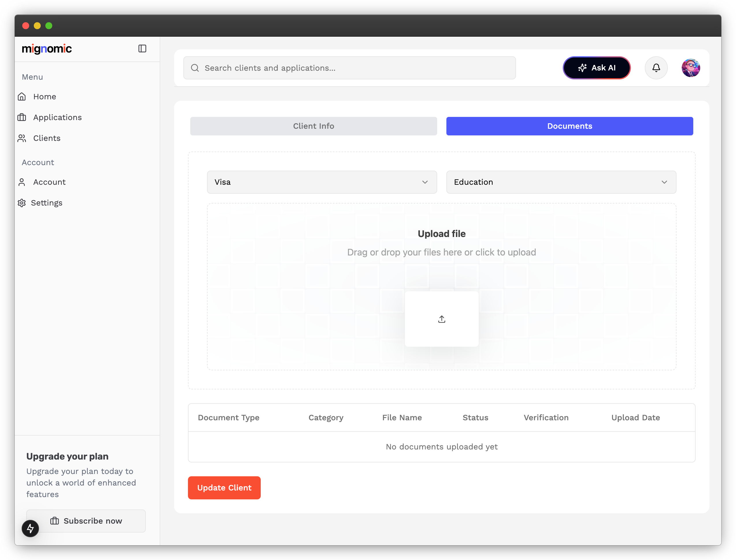Click the Settings sidebar icon
Image resolution: width=736 pixels, height=560 pixels.
[x=22, y=203]
